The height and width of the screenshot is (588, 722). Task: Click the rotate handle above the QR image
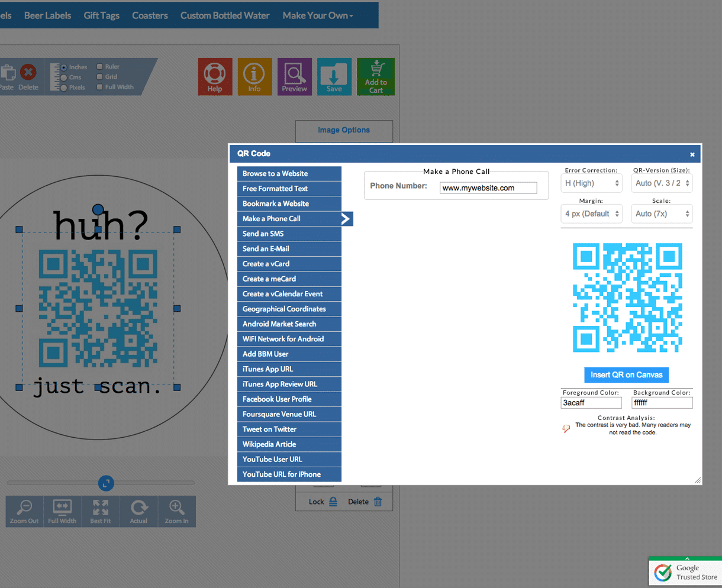tap(98, 209)
